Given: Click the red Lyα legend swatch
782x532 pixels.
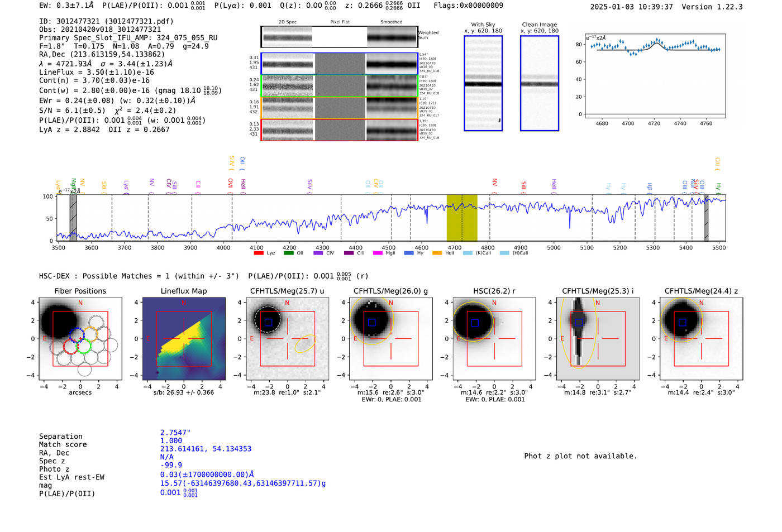Looking at the screenshot, I should (x=259, y=253).
